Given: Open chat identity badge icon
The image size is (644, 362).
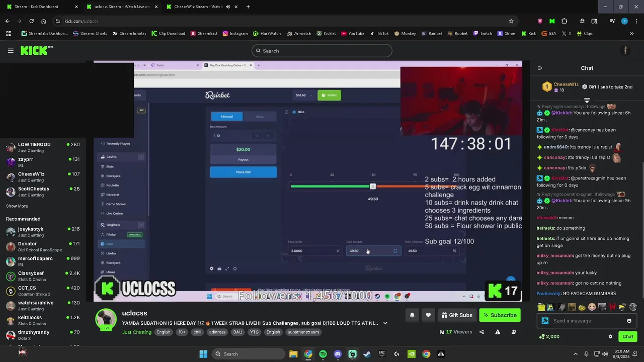Looking at the screenshot, I should pos(545,321).
